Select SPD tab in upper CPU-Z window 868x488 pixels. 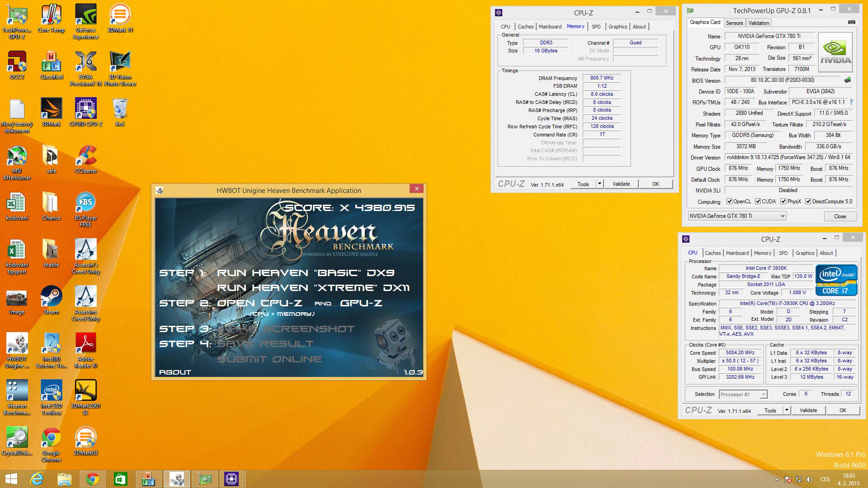tap(596, 27)
